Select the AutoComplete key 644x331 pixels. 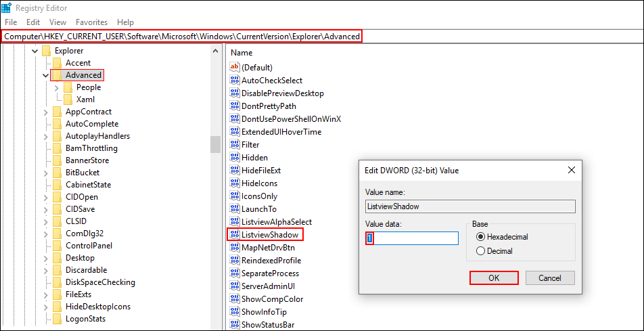(92, 124)
